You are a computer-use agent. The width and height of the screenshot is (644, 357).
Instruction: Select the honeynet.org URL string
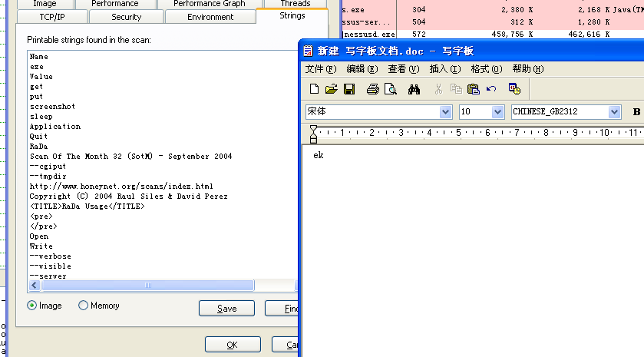[121, 187]
